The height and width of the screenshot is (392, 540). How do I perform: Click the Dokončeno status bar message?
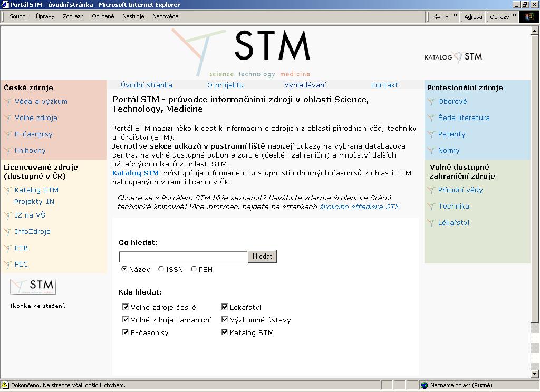pyautogui.click(x=68, y=385)
